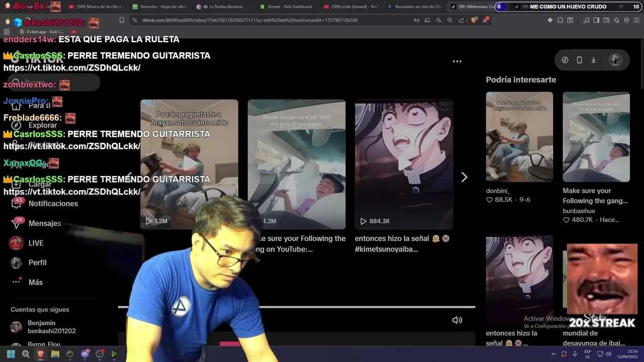Open the video three-dot options menu
Image resolution: width=644 pixels, height=362 pixels.
tap(457, 61)
